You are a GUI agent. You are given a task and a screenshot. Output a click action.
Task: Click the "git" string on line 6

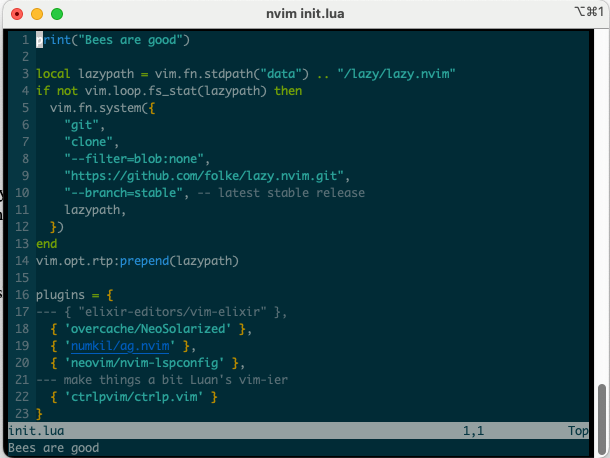(x=81, y=125)
